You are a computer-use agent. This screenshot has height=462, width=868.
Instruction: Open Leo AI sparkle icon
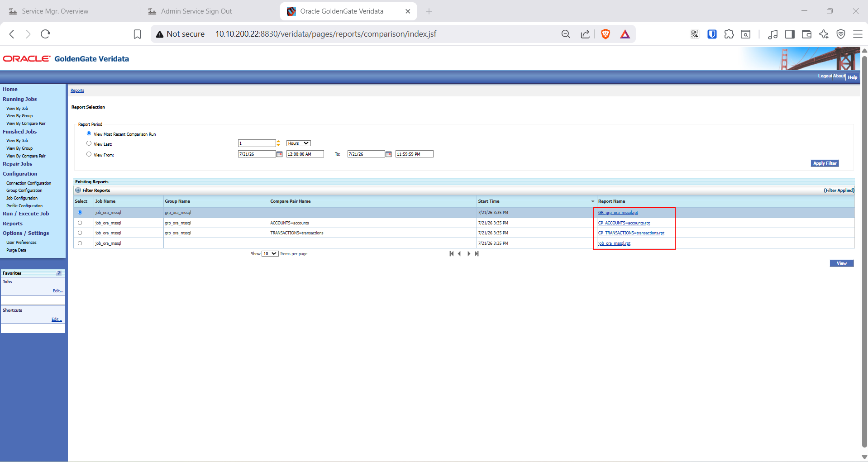[x=824, y=34]
